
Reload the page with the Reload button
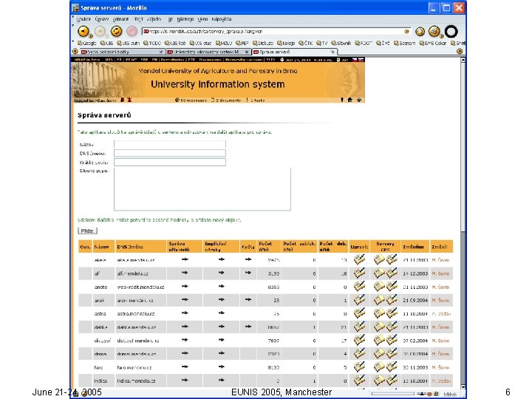click(116, 31)
